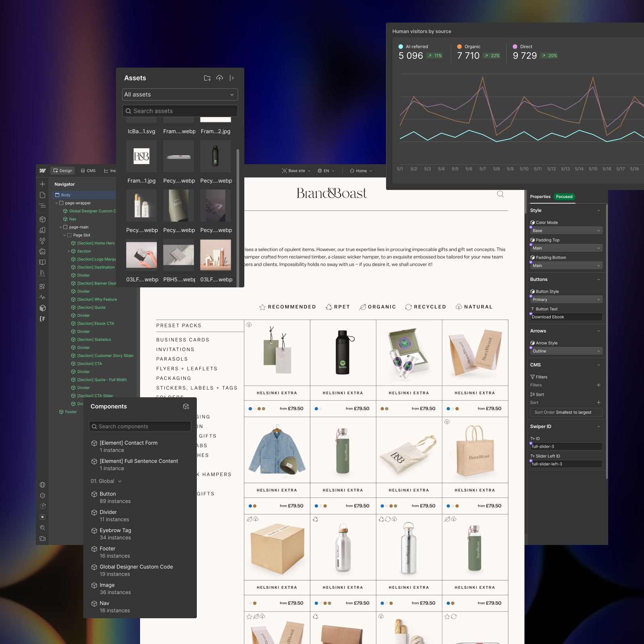
Task: Expand the Section node in Navigator
Action: click(69, 251)
